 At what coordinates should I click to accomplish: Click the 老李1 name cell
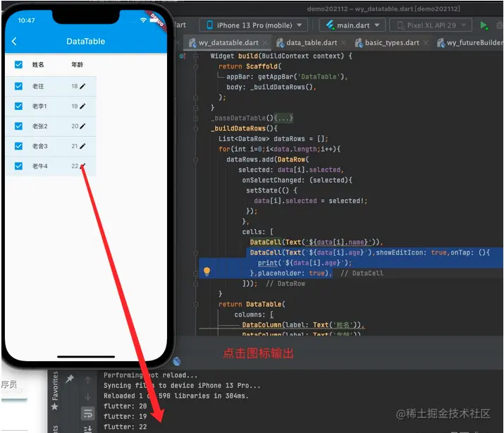click(39, 106)
